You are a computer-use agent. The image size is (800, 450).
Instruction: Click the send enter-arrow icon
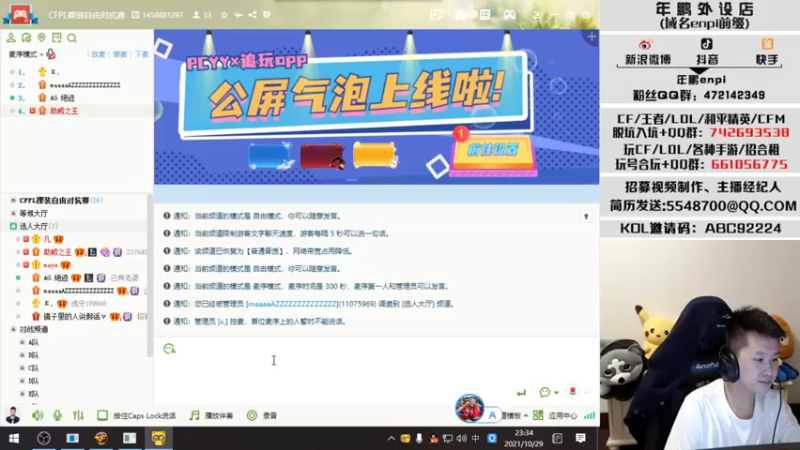coord(521,392)
